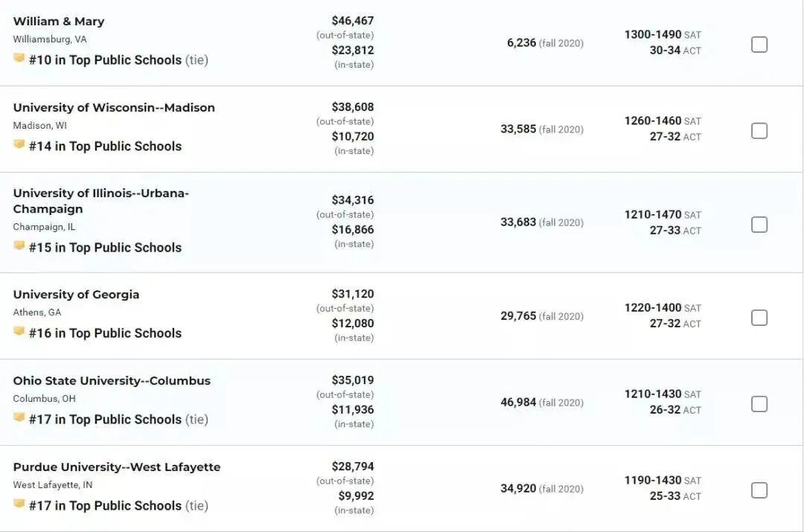
Task: Click the #10 in Top Public Schools ranking
Action: (105, 60)
